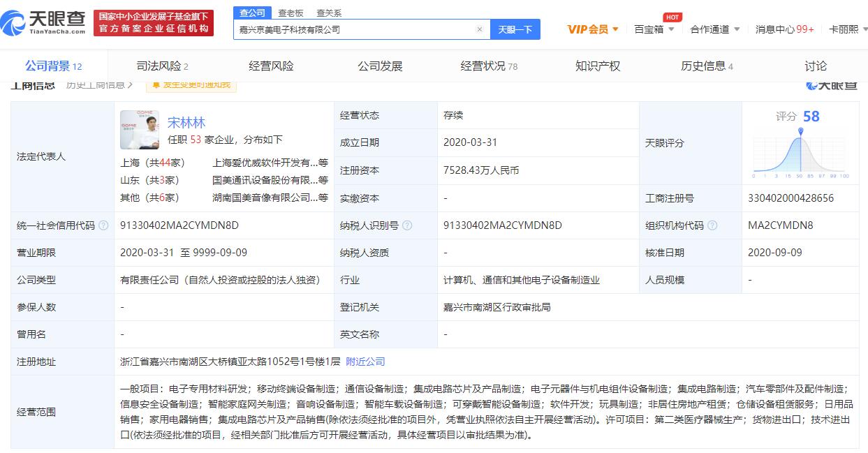Select 经营状态 value 存续
The width and height of the screenshot is (868, 453).
coord(453,115)
